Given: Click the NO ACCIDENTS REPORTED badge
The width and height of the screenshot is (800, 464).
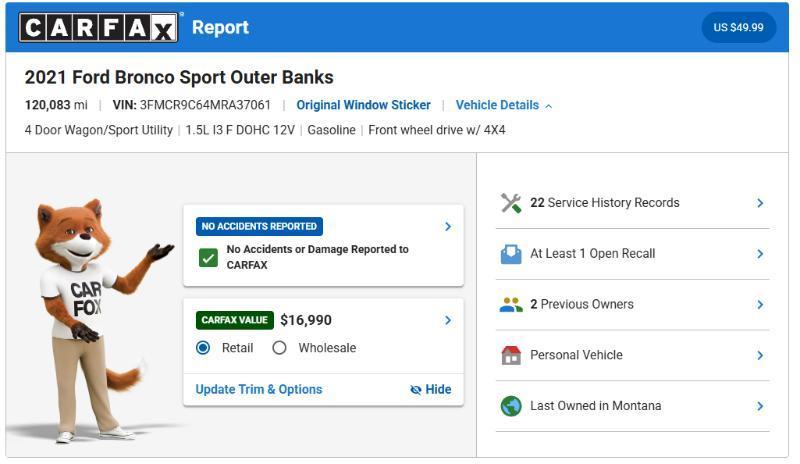Looking at the screenshot, I should pos(259,227).
